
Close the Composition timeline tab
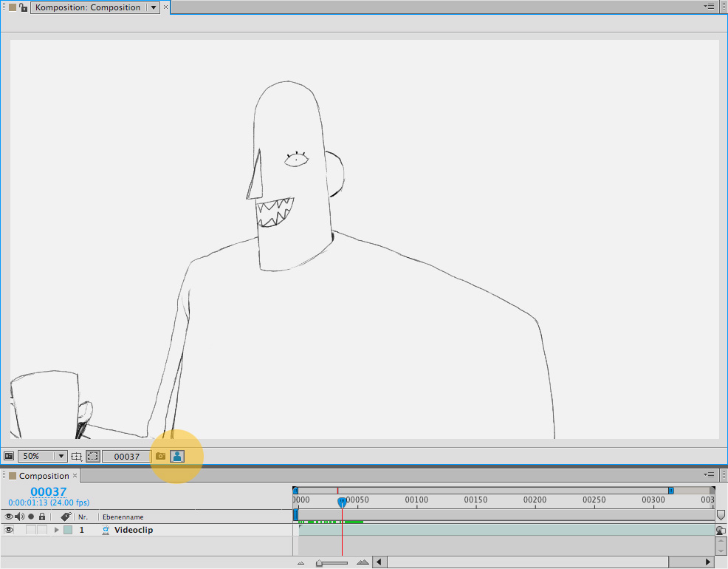point(75,475)
